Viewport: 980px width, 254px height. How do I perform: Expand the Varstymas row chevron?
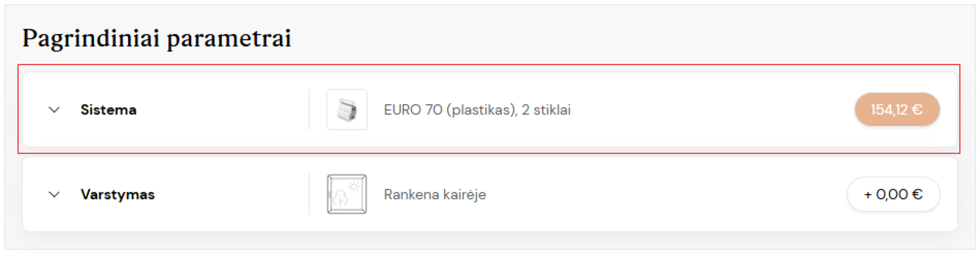coord(54,194)
